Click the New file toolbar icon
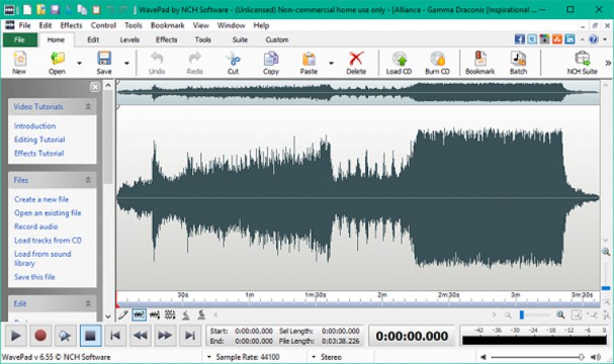The image size is (614, 364). point(19,58)
